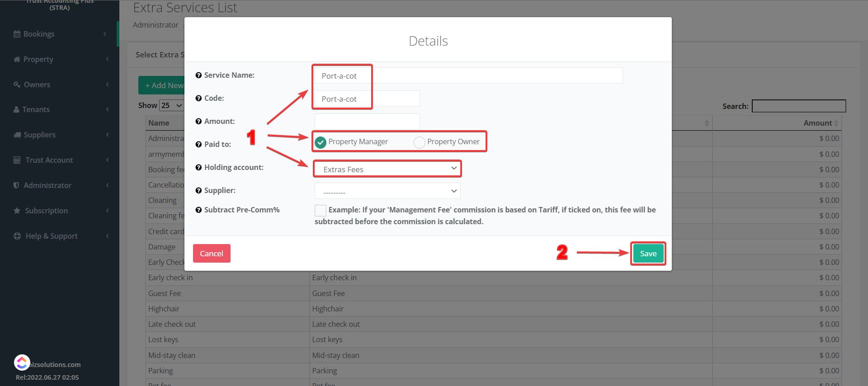The height and width of the screenshot is (386, 868).
Task: Click the Administrator shield icon in sidebar
Action: tap(16, 185)
